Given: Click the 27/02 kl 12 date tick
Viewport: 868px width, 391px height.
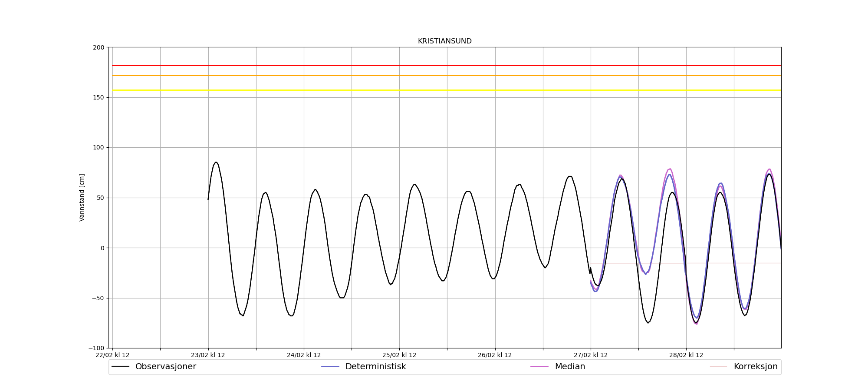Looking at the screenshot, I should (x=590, y=355).
